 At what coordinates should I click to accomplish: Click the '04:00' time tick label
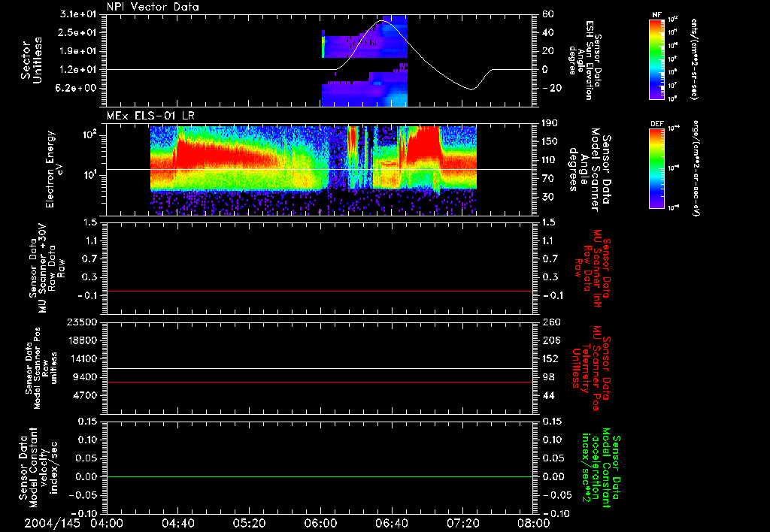106,523
